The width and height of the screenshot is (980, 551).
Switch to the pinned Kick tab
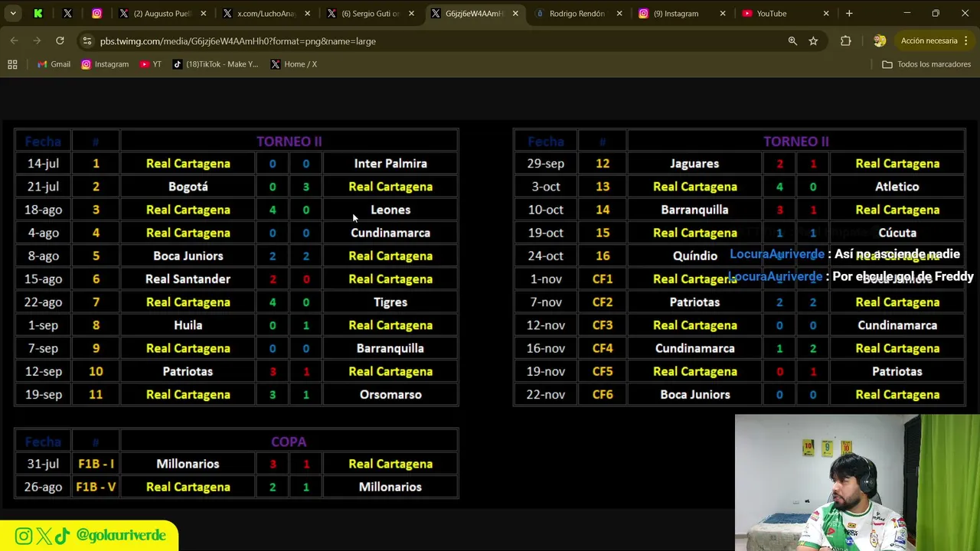click(38, 13)
